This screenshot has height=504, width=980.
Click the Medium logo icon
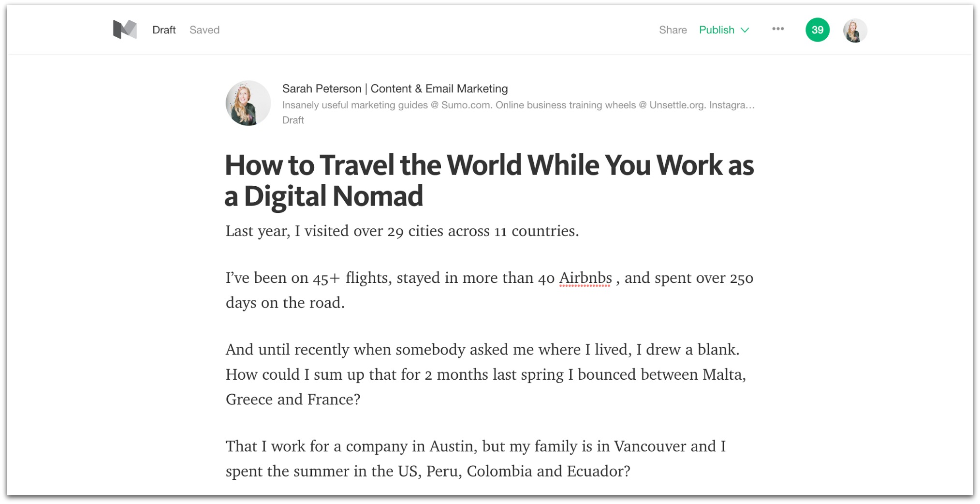[x=125, y=30]
